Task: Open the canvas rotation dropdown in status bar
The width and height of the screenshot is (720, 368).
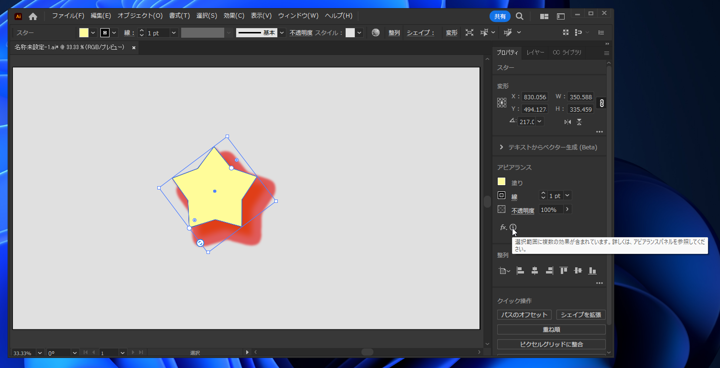Action: point(74,353)
